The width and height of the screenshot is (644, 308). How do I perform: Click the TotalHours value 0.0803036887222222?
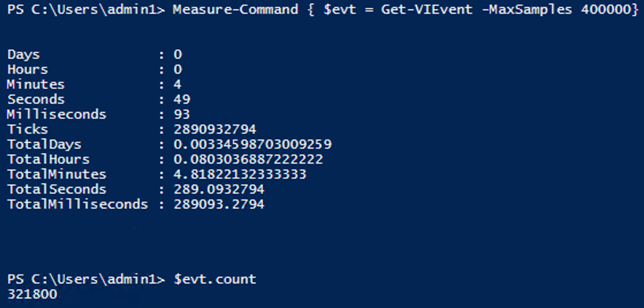[x=248, y=160]
